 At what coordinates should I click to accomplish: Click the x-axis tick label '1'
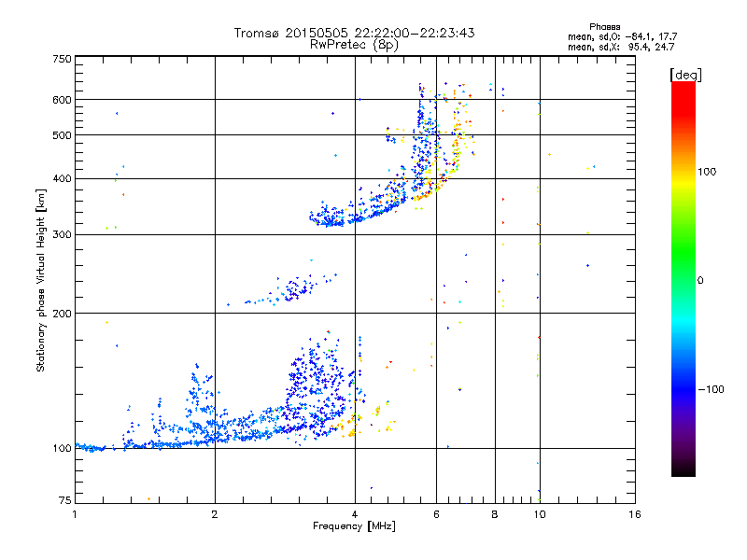75,514
